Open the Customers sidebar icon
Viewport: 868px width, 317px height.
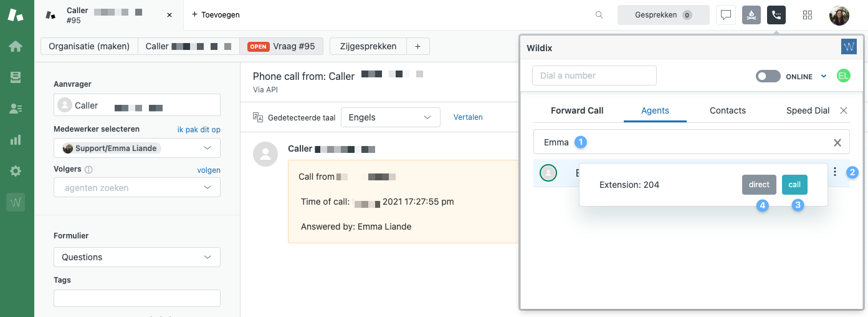(x=16, y=109)
